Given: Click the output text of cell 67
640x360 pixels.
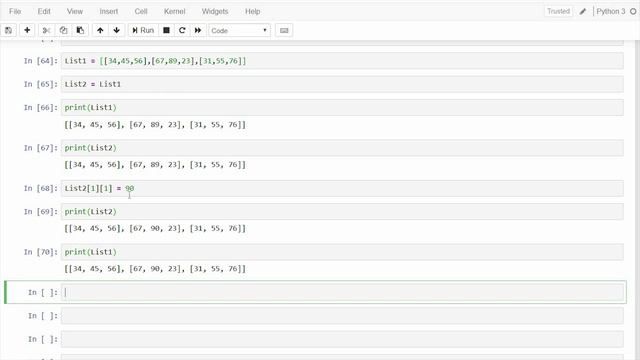Looking at the screenshot, I should point(155,164).
